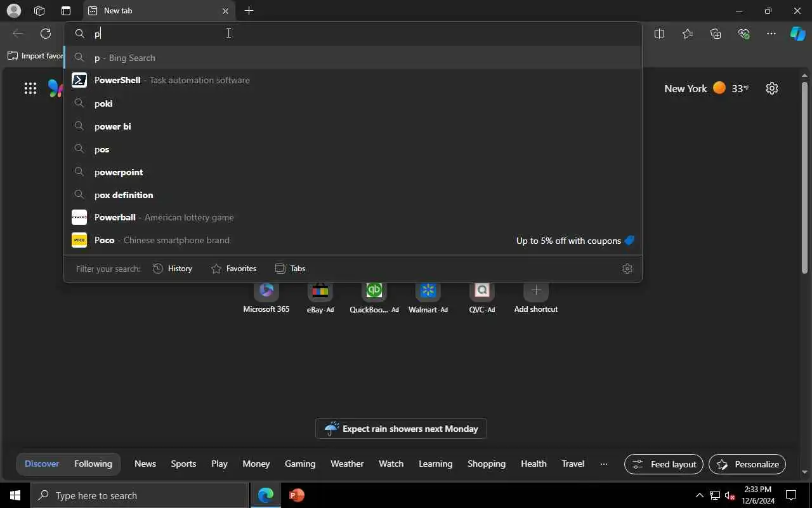Filter search by History
The width and height of the screenshot is (812, 508).
173,269
